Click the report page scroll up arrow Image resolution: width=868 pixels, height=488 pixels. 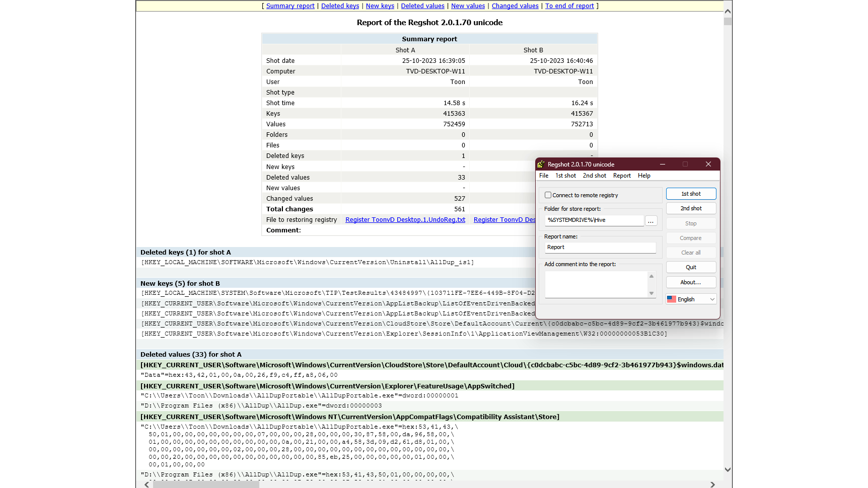click(728, 11)
